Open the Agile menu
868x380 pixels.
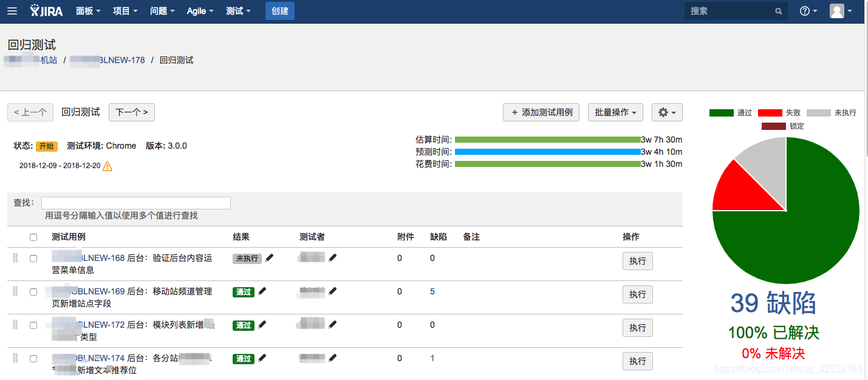click(x=200, y=11)
